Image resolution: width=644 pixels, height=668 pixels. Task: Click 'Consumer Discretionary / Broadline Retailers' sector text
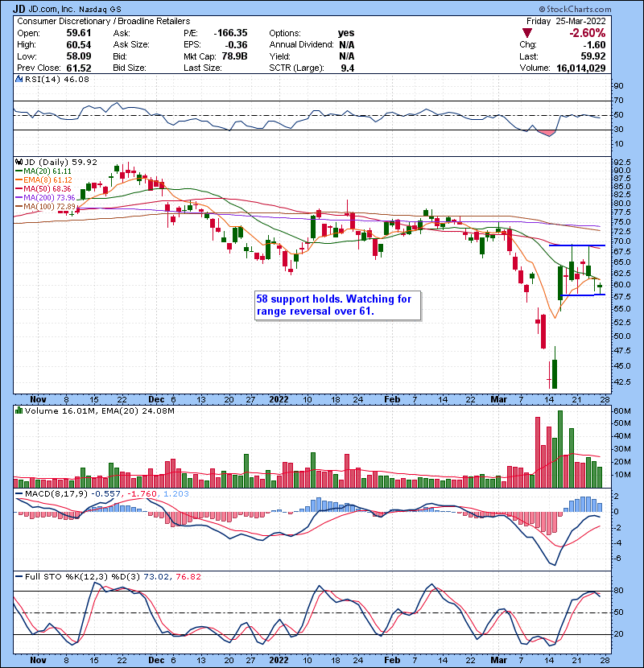pyautogui.click(x=104, y=21)
